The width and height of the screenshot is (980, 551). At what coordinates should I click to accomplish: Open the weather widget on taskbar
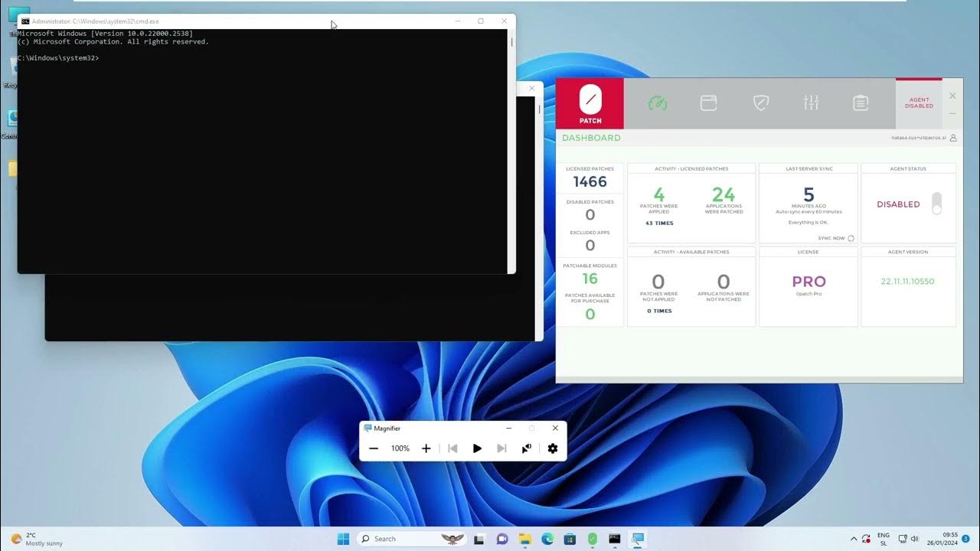[37, 539]
